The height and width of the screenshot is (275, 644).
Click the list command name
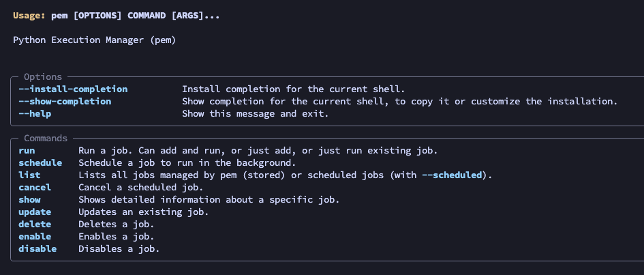click(x=29, y=175)
